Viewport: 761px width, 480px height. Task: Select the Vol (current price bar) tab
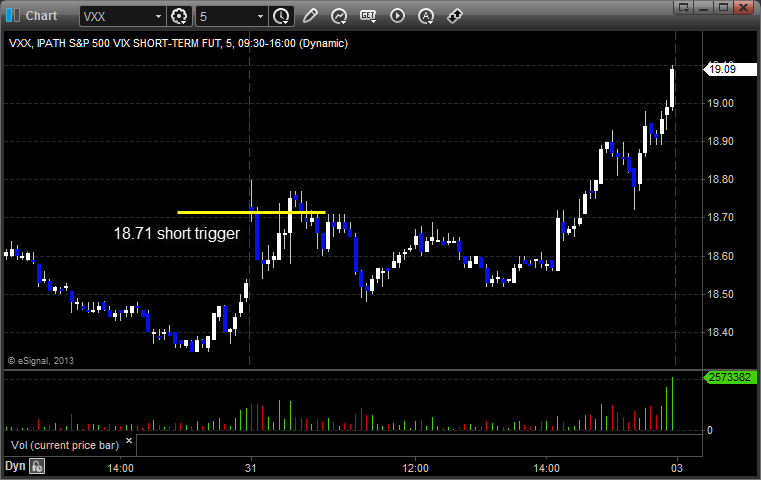pyautogui.click(x=65, y=445)
